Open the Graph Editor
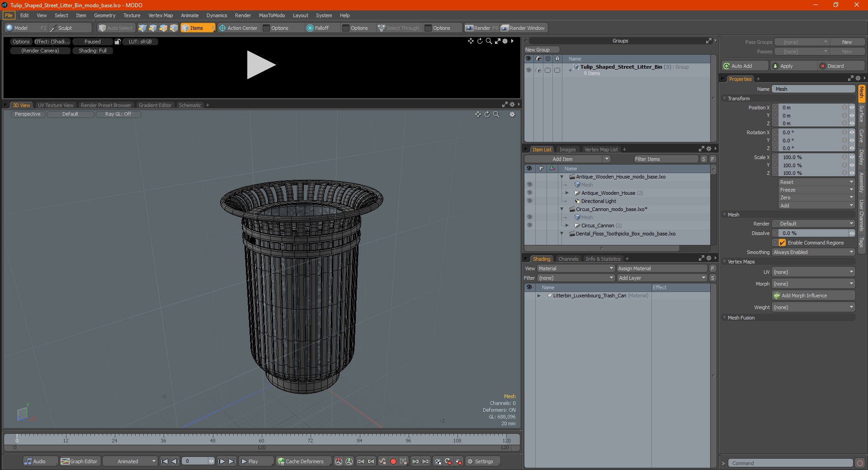Viewport: 868px width, 470px height. 79,461
